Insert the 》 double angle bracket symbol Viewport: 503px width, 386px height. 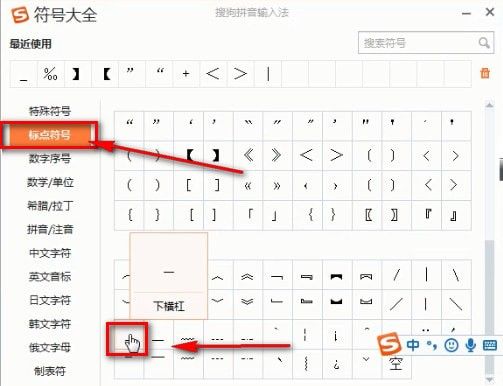pyautogui.click(x=277, y=155)
